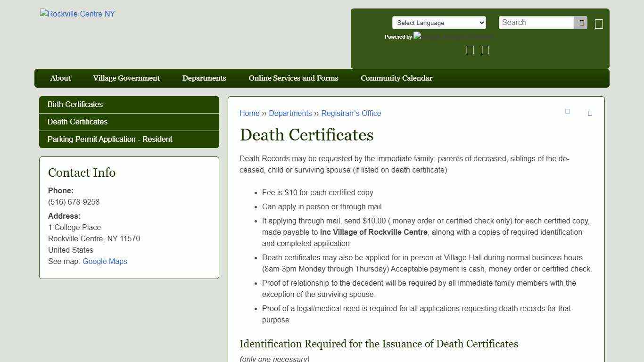Click the cart icon beside the search box

[599, 23]
